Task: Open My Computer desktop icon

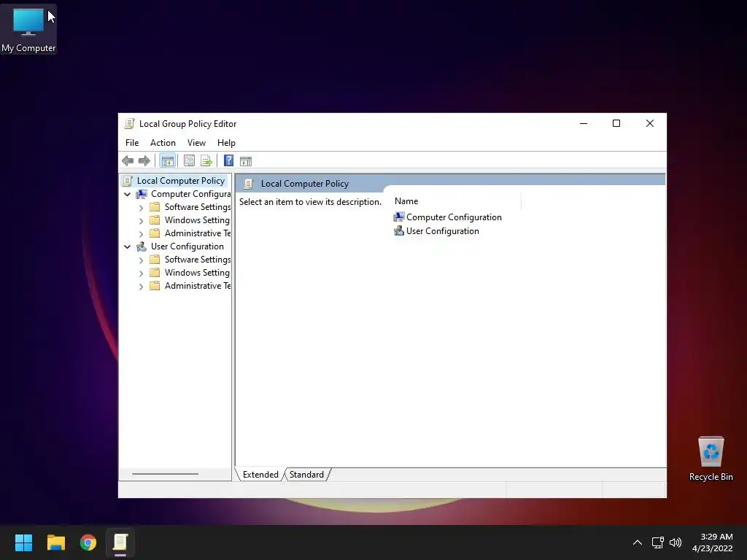Action: [x=28, y=29]
